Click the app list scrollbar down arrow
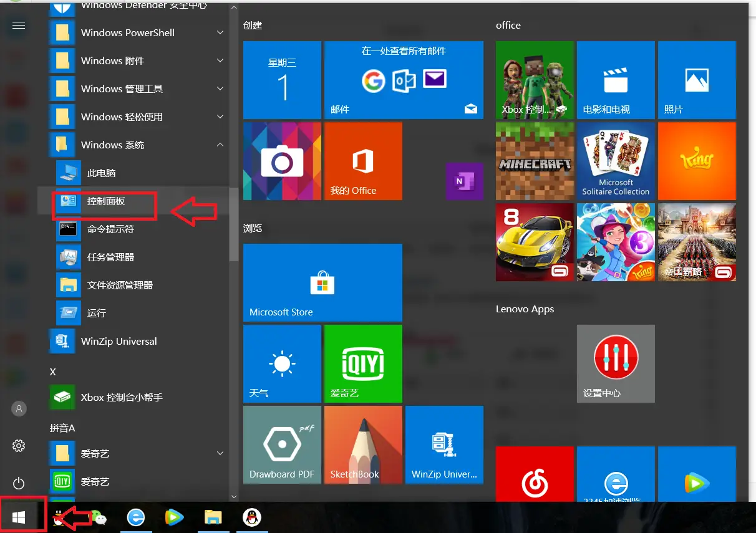Screen dimensions: 756x533 click(234, 497)
